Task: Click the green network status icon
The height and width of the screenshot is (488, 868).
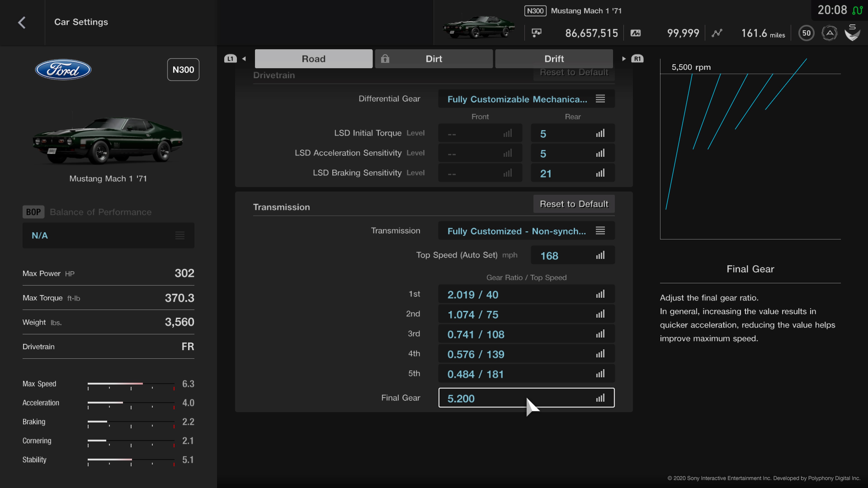Action: (x=858, y=10)
